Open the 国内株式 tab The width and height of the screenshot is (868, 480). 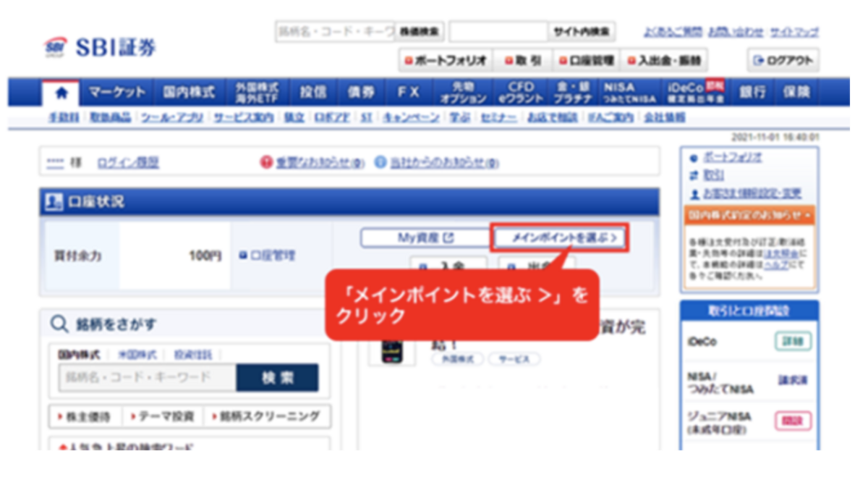(x=190, y=93)
